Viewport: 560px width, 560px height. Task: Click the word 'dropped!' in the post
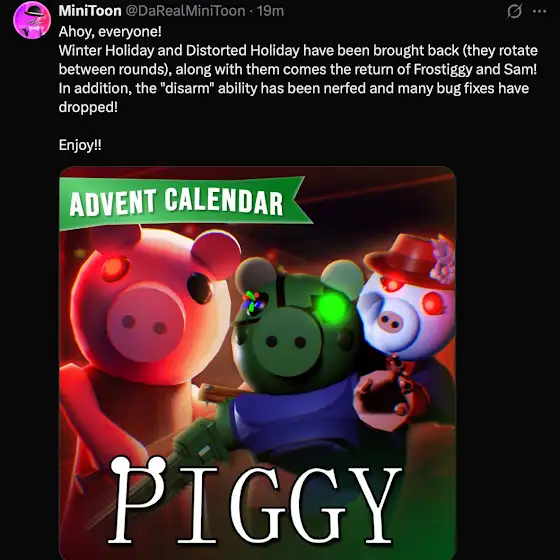[88, 107]
